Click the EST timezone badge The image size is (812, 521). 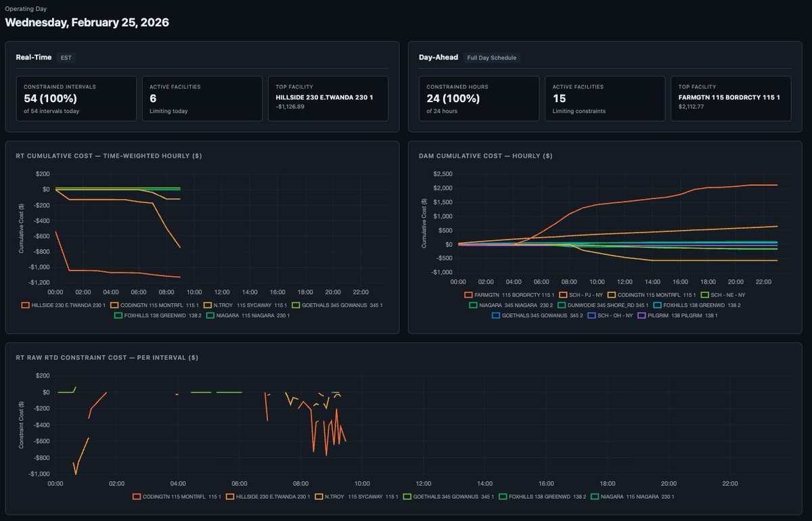[x=66, y=58]
